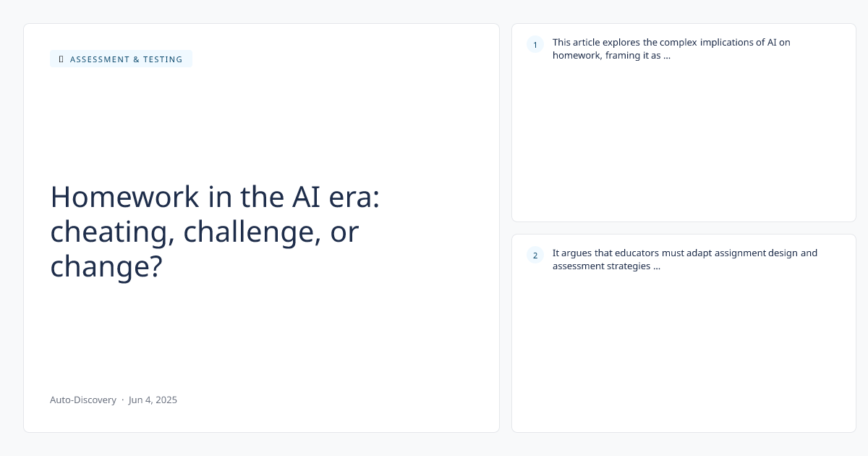This screenshot has width=868, height=456.
Task: Click the icon in the Assessment & Testing tag
Action: (61, 59)
